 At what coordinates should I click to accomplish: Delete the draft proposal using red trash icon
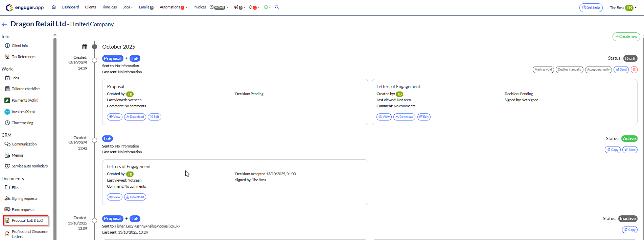click(x=634, y=70)
